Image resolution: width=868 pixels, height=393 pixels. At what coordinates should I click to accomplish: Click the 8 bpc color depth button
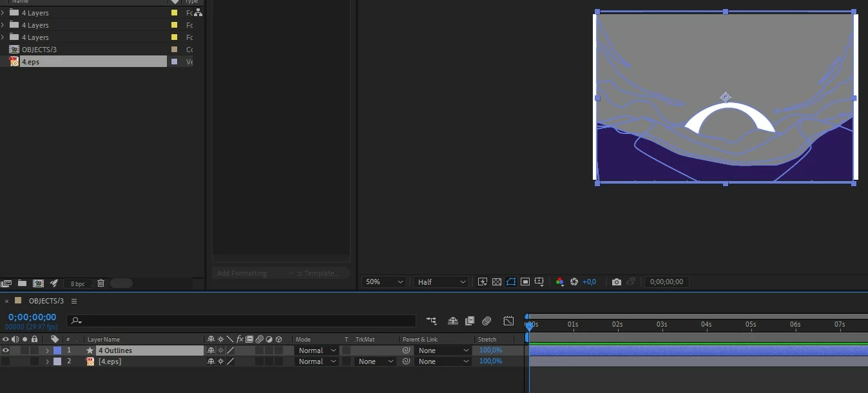77,283
